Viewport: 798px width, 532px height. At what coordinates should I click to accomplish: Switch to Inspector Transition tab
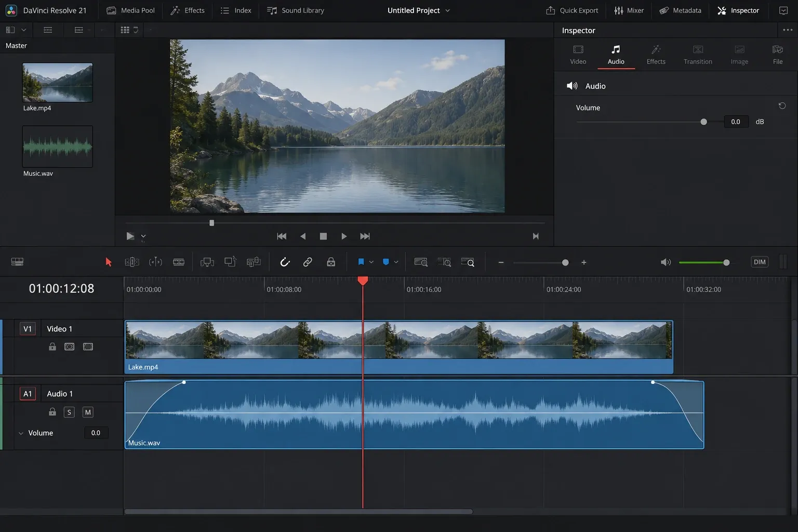pyautogui.click(x=698, y=55)
